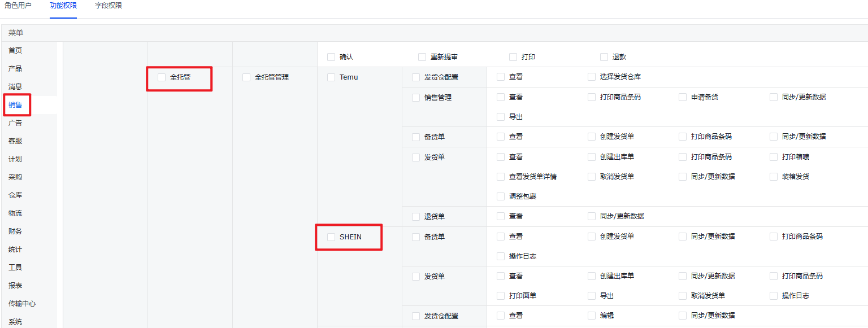Open the 广告 menu item
The height and width of the screenshot is (328, 868).
click(x=15, y=123)
